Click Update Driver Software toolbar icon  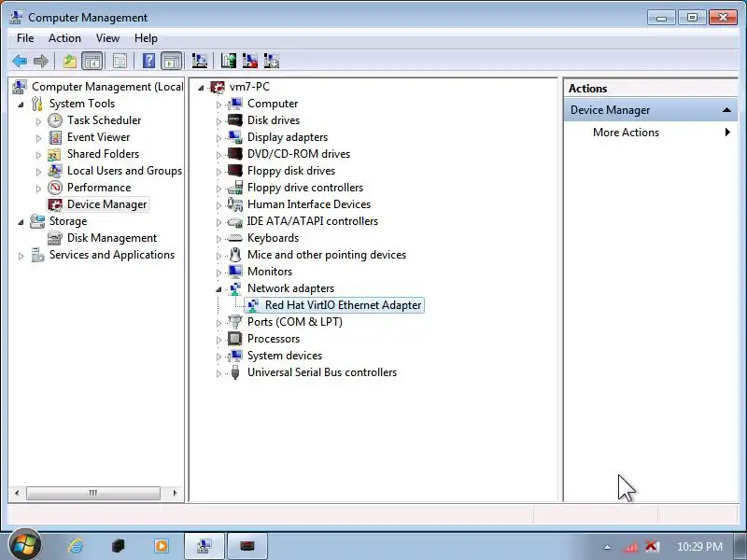click(x=229, y=61)
